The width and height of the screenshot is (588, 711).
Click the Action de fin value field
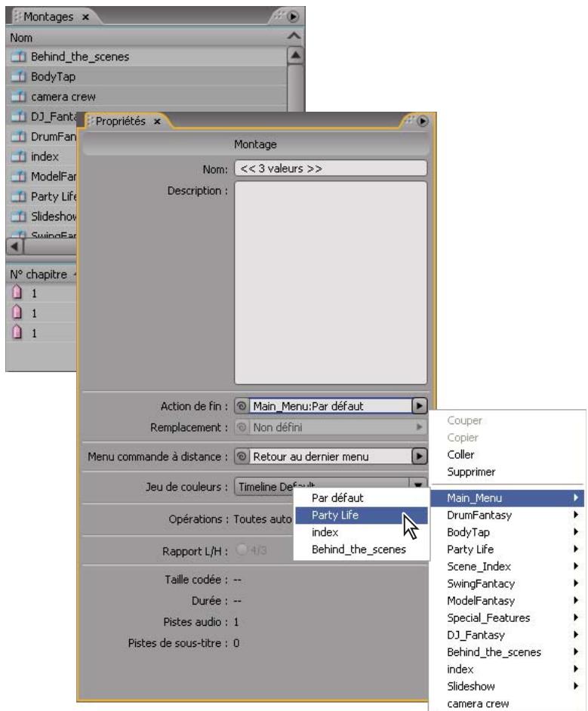(331, 406)
